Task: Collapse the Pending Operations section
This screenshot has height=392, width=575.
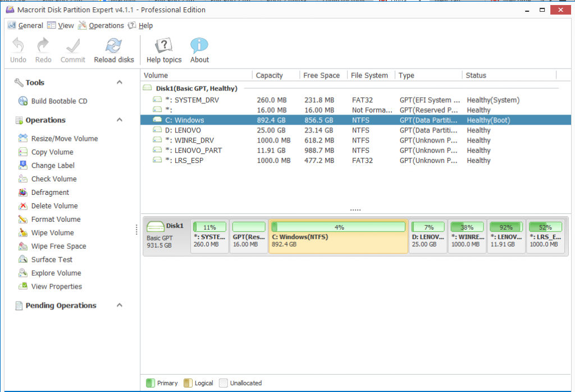Action: tap(119, 305)
